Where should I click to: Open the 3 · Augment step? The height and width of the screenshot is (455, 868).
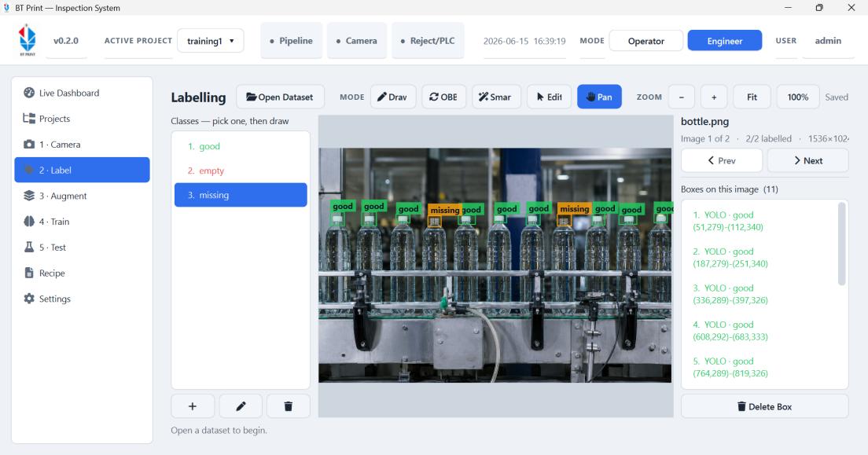click(x=82, y=196)
